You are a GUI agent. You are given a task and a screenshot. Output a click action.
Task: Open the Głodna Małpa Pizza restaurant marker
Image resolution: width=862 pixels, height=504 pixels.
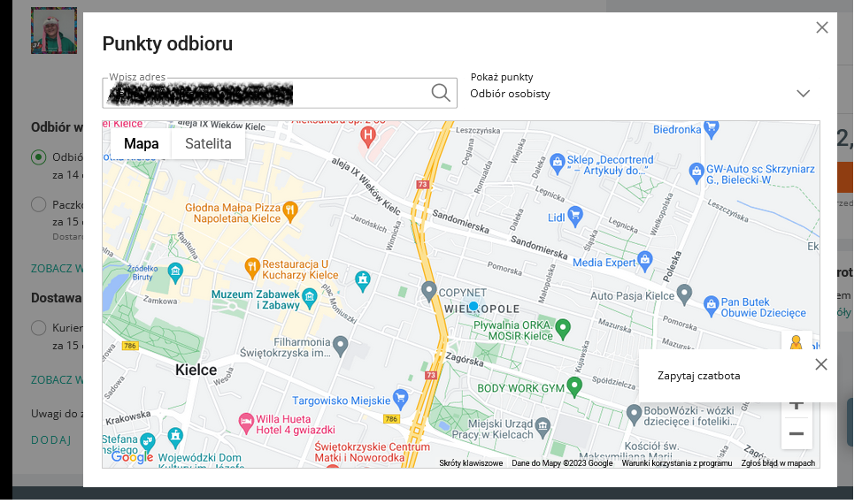coord(289,210)
